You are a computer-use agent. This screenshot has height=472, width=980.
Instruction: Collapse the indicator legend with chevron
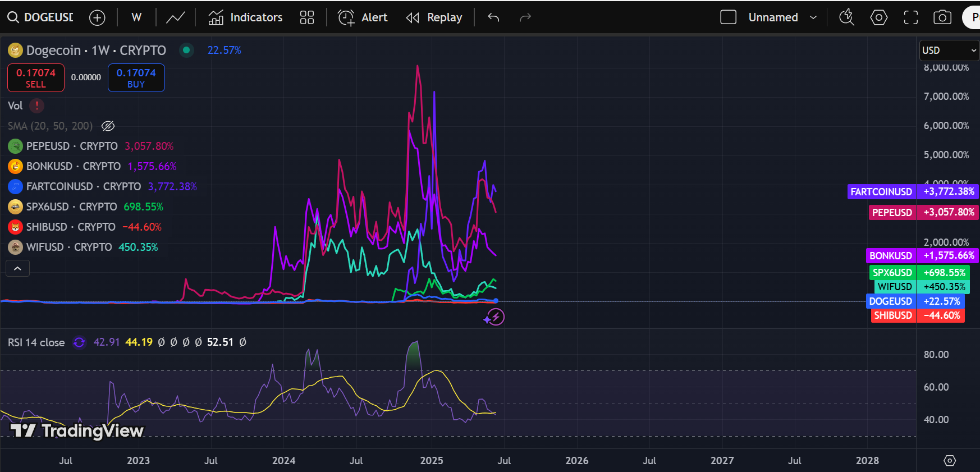17,269
